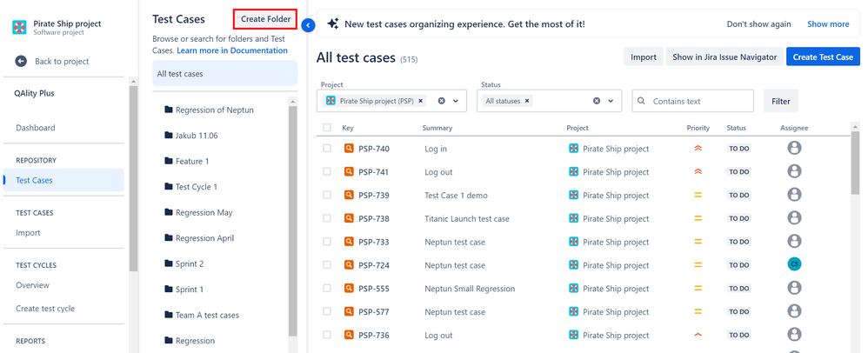Clear status filter with X circle icon

[596, 101]
